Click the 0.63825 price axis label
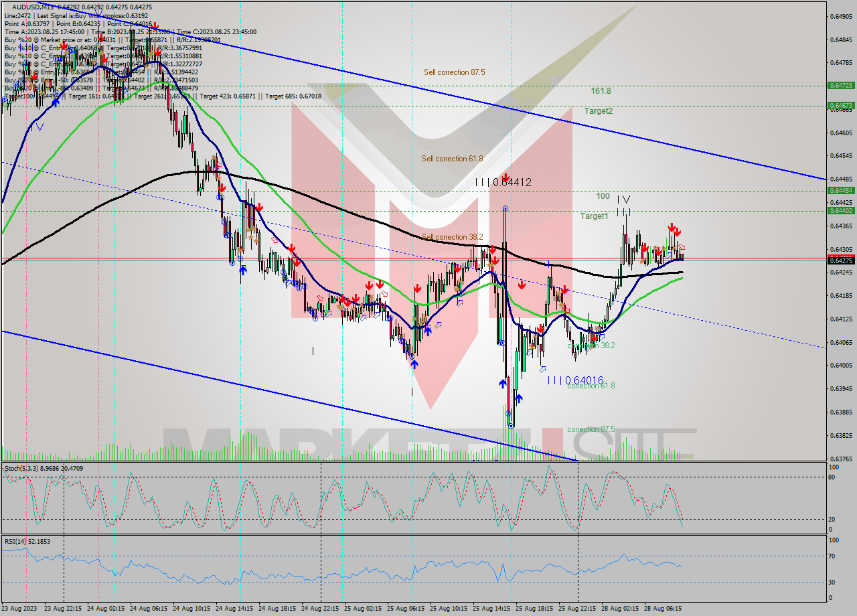The image size is (857, 616). pyautogui.click(x=841, y=435)
